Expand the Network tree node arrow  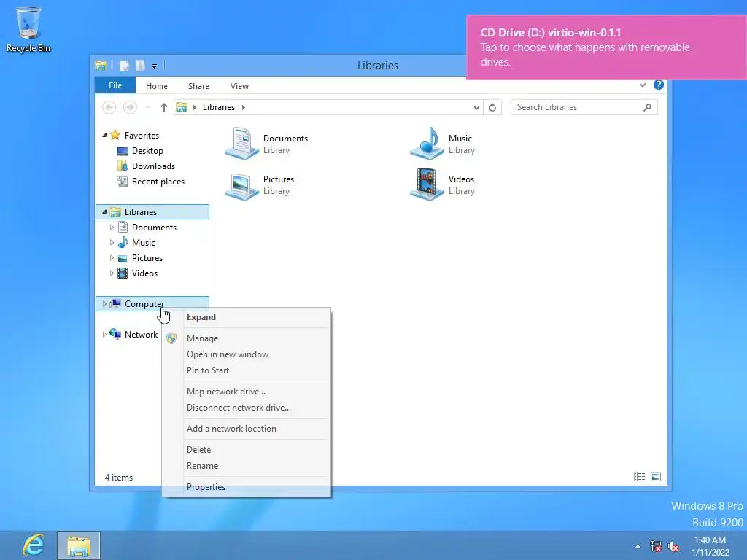[x=104, y=334]
